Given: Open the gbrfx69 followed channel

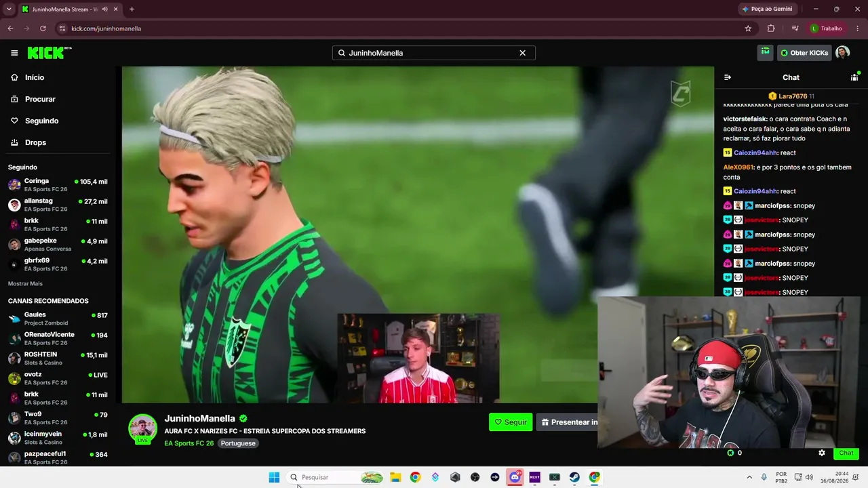Looking at the screenshot, I should 58,264.
